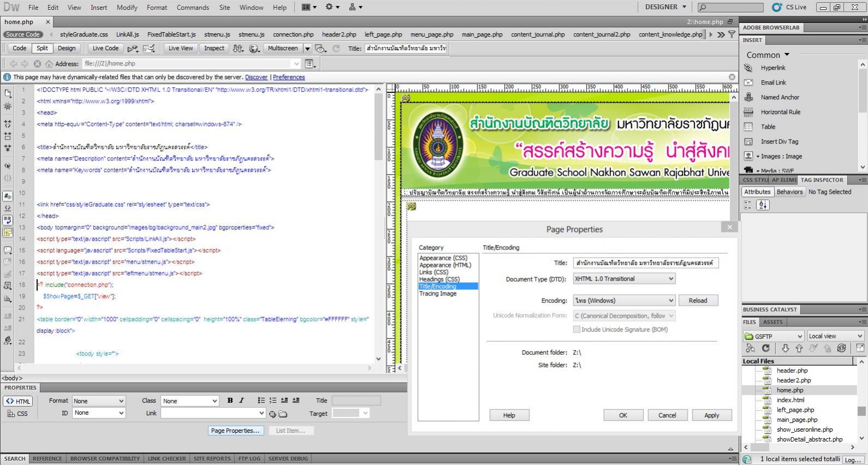868x465 pixels.
Task: Toggle Live View mode
Action: coord(181,48)
